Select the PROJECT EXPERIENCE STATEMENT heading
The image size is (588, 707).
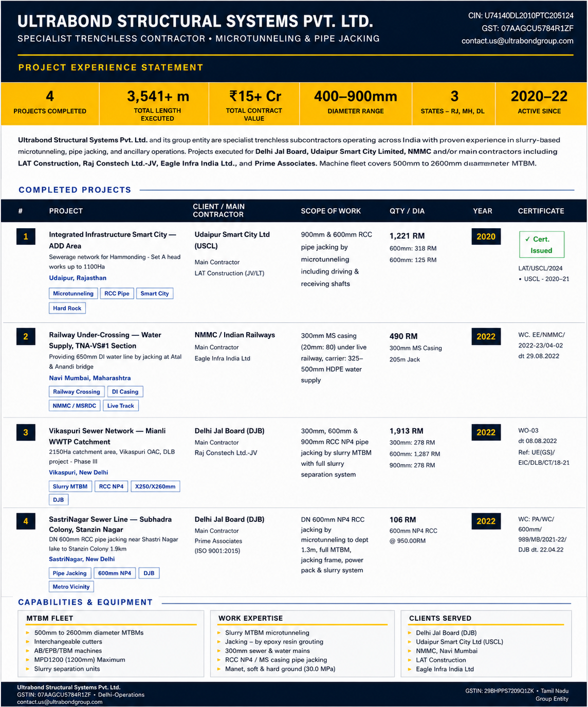(x=111, y=67)
